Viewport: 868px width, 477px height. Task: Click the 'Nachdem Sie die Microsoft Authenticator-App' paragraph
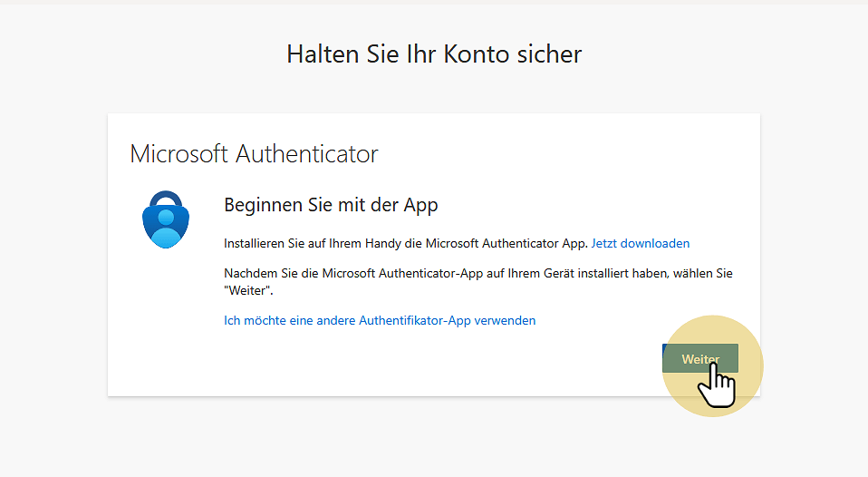click(477, 273)
